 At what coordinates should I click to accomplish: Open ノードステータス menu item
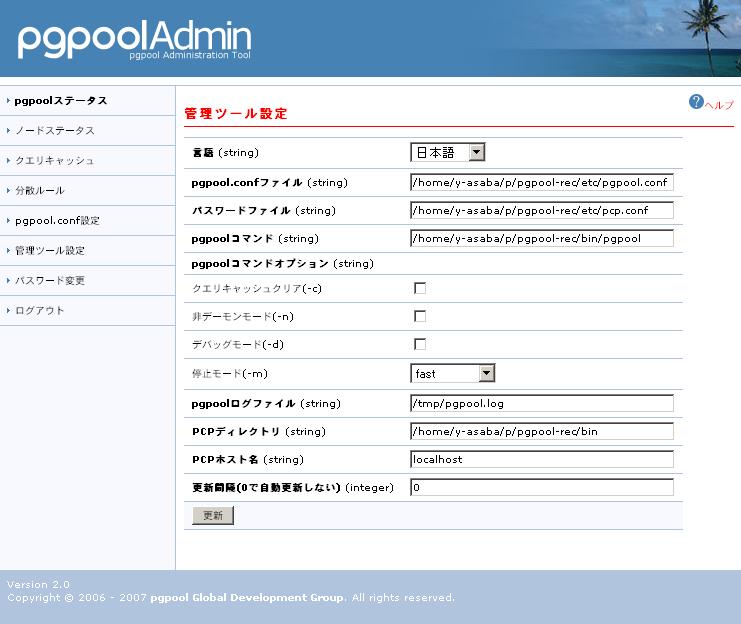click(x=55, y=130)
